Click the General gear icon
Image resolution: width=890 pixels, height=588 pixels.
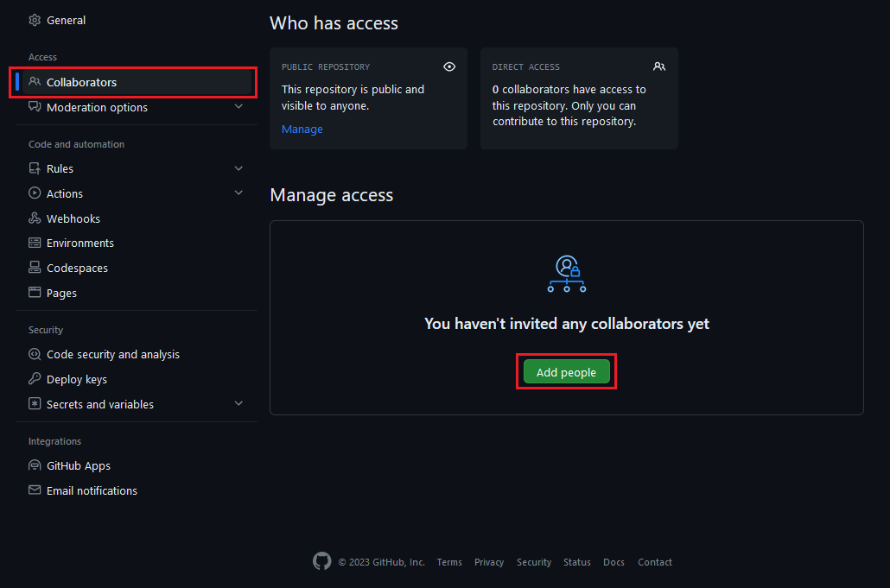tap(35, 20)
